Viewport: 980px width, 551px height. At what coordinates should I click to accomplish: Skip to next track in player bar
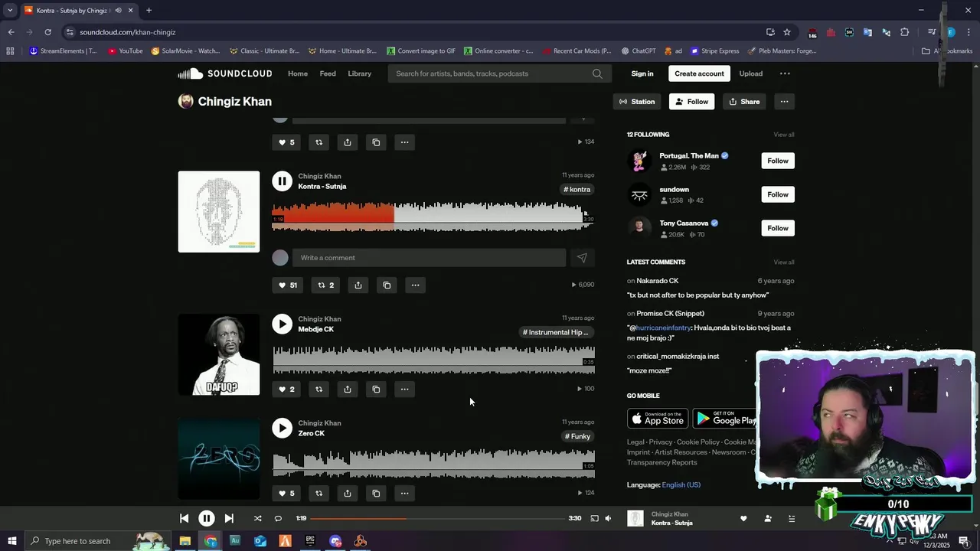click(229, 518)
